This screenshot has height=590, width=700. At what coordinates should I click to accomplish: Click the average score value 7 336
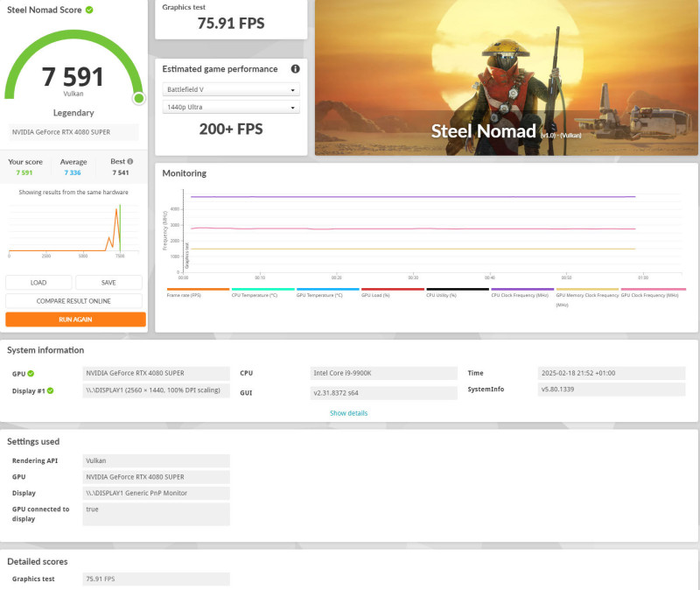(x=73, y=172)
